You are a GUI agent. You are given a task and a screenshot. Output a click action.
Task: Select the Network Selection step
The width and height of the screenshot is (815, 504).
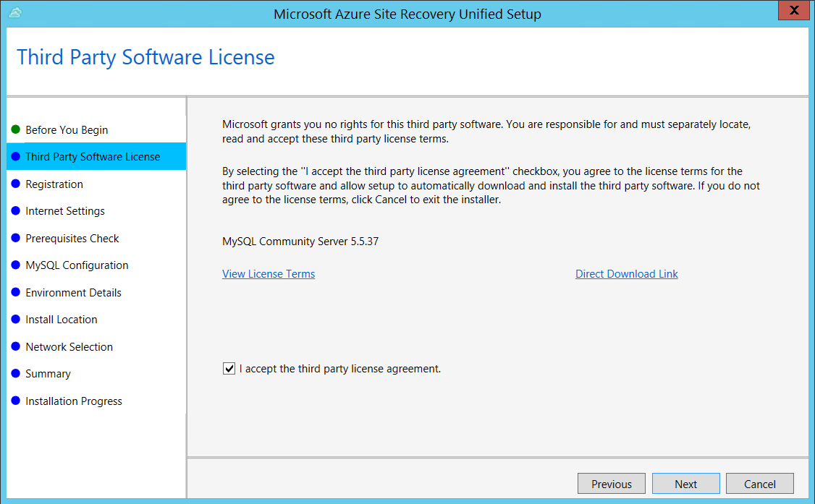[69, 346]
